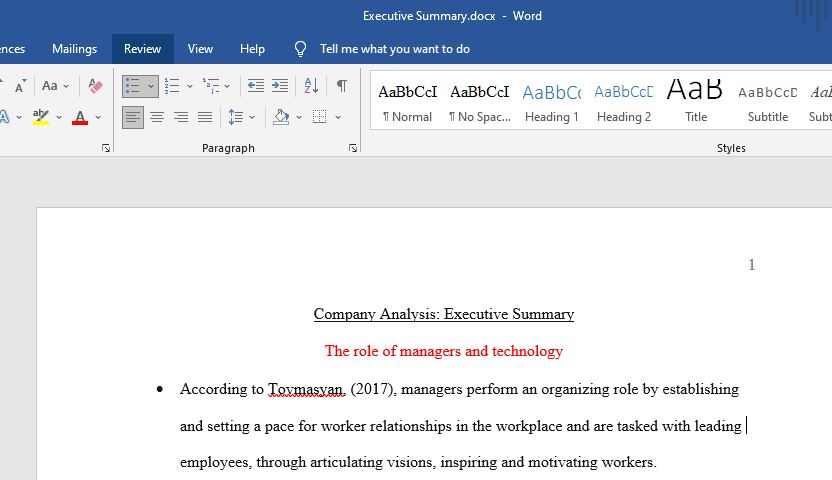Toggle the Bullets list button

pyautogui.click(x=133, y=86)
